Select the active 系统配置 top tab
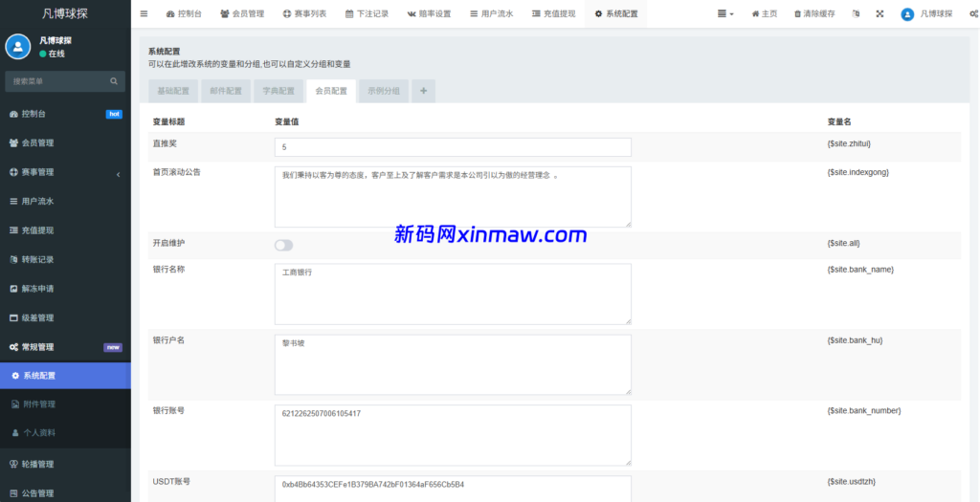 tap(616, 13)
